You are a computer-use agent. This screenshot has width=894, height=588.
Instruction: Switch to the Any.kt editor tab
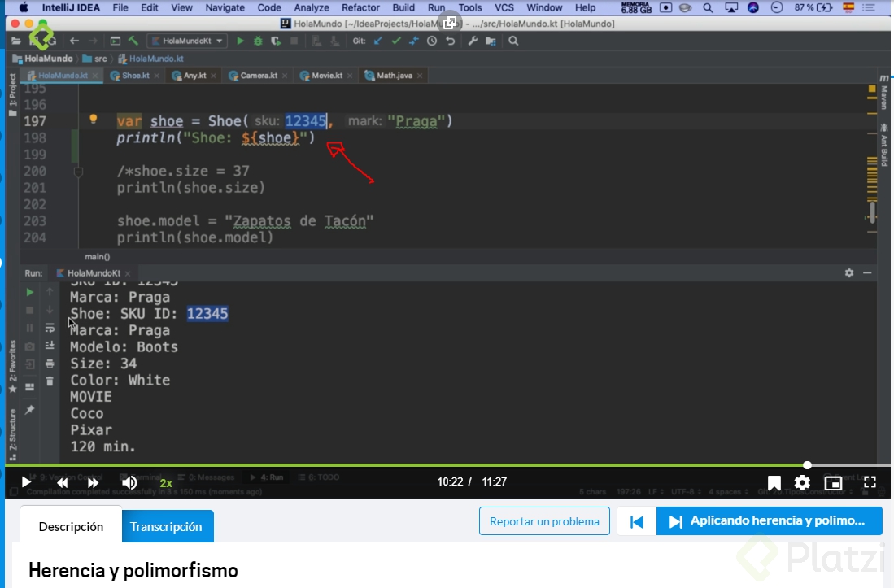click(x=194, y=75)
